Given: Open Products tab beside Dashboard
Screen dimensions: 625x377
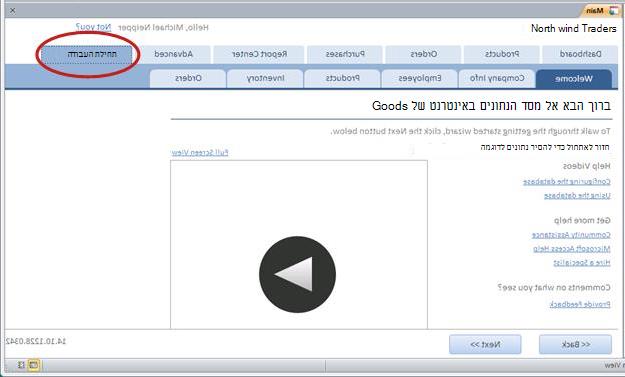Looking at the screenshot, I should point(502,54).
